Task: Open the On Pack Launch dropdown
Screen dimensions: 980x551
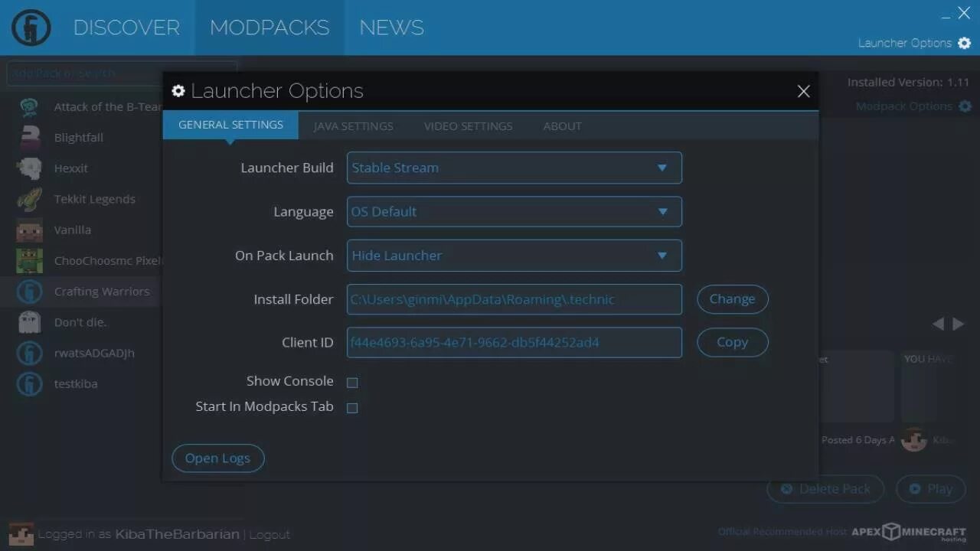Action: coord(514,256)
